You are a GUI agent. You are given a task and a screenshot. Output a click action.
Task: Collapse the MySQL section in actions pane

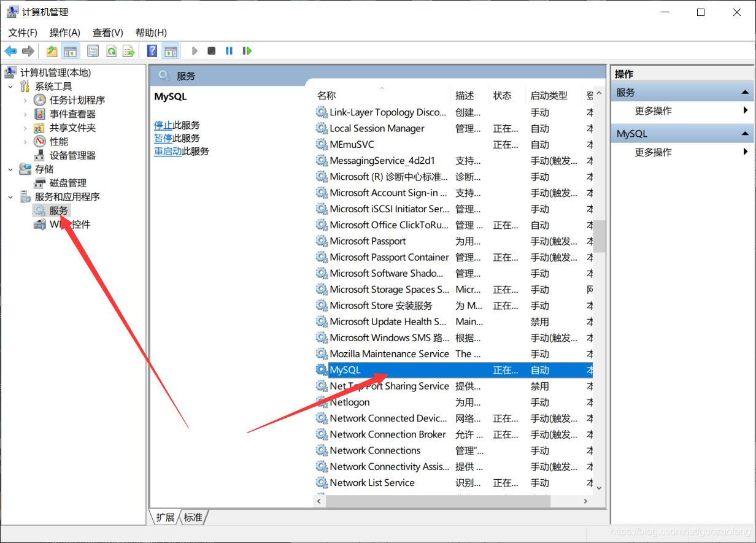(745, 134)
